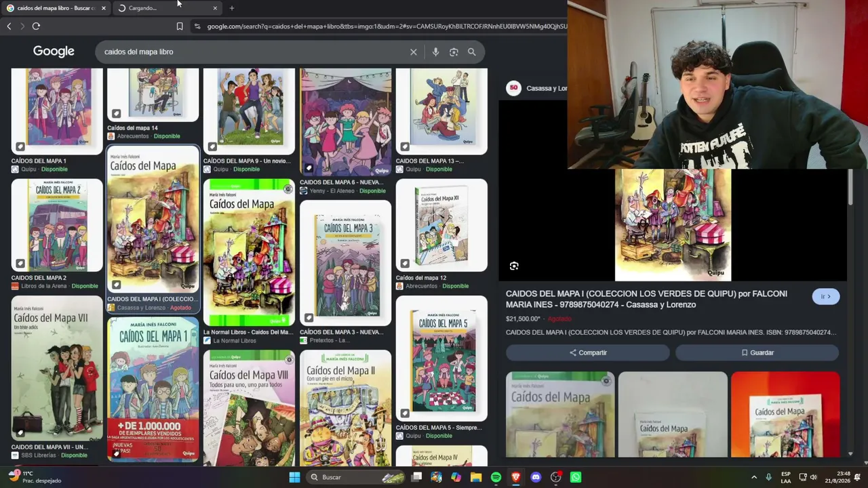
Task: Open Task View from the taskbar
Action: (416, 477)
